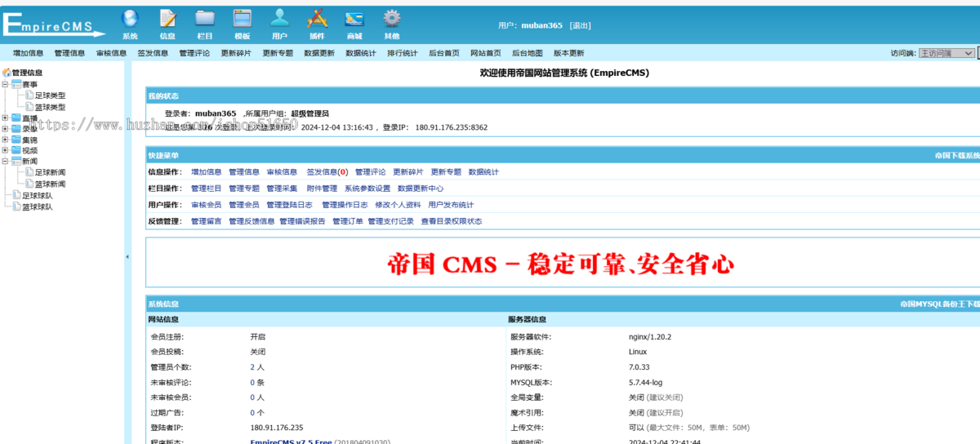Open 审核会员 in quick menu
The image size is (980, 444).
206,205
